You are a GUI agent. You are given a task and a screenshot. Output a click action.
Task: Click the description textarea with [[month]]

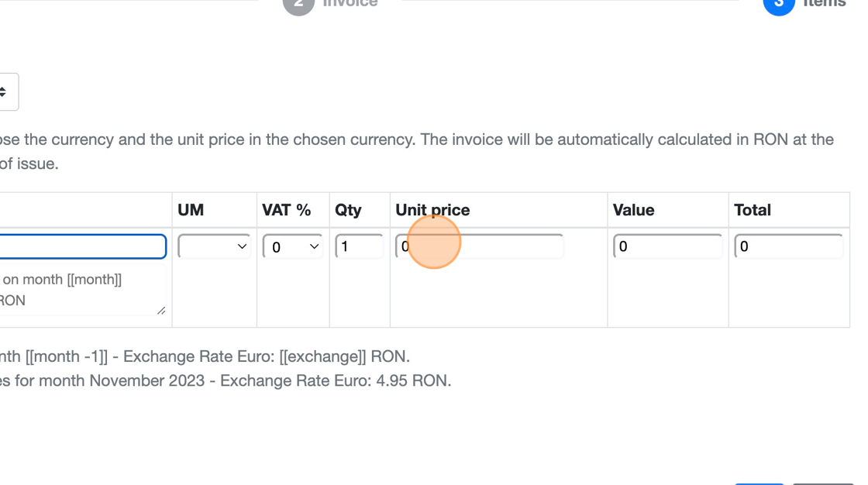(x=81, y=290)
